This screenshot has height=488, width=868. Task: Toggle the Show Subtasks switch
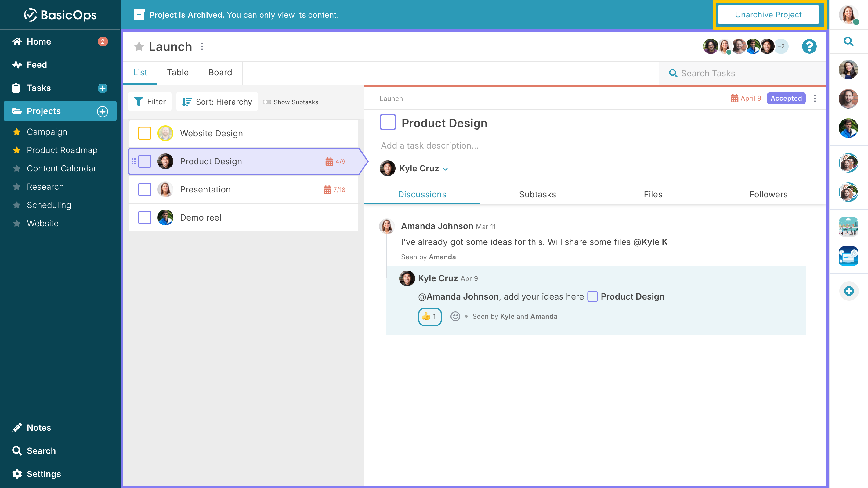pyautogui.click(x=267, y=102)
